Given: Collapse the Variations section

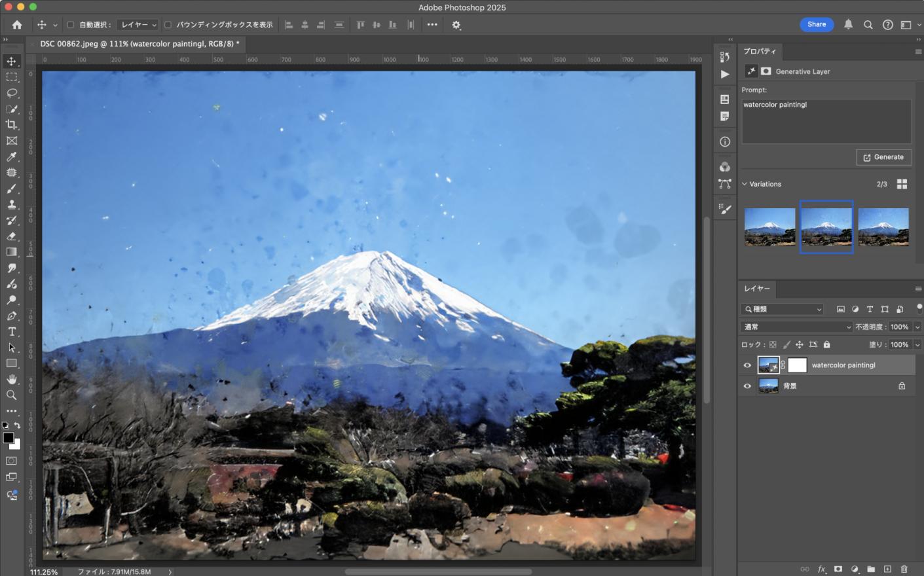Looking at the screenshot, I should tap(745, 184).
